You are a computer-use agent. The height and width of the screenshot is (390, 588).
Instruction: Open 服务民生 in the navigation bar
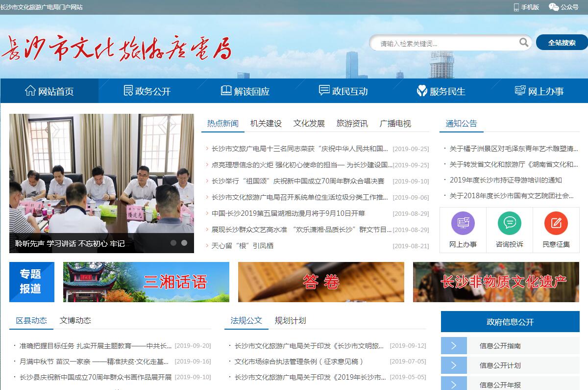441,91
